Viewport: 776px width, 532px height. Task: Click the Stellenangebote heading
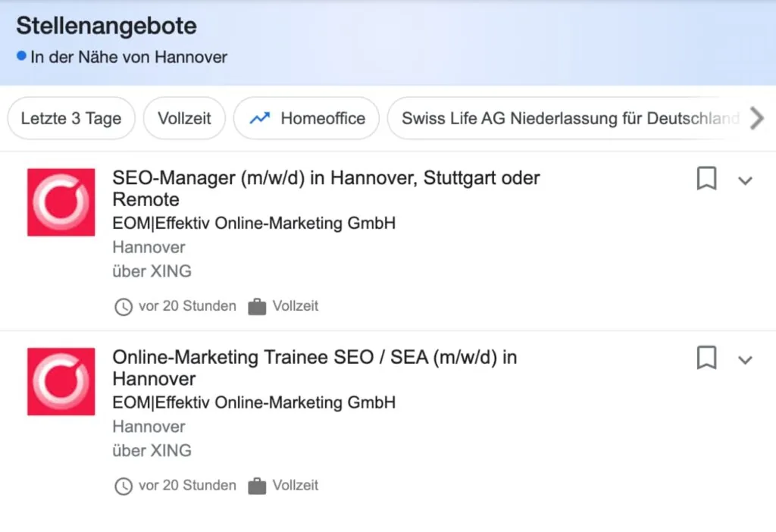tap(106, 27)
